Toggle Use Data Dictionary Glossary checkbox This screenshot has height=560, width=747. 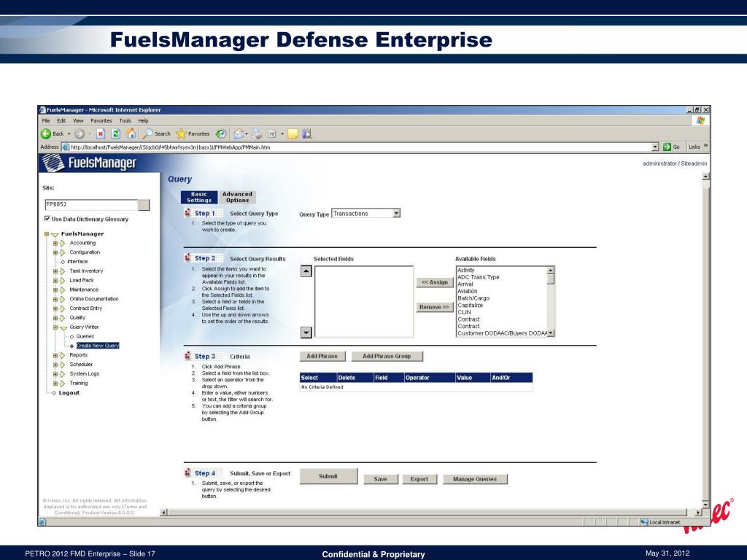coord(47,219)
